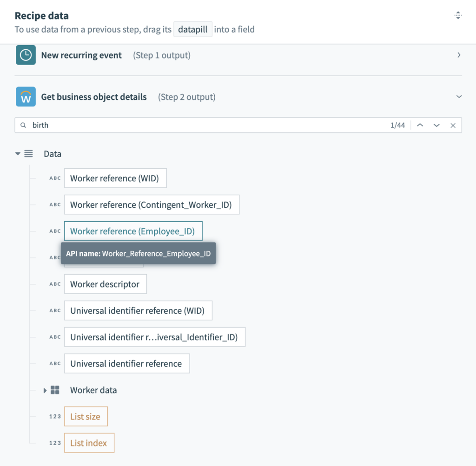Image resolution: width=476 pixels, height=466 pixels.
Task: Click the panel resize handle icon at top right
Action: 458,15
